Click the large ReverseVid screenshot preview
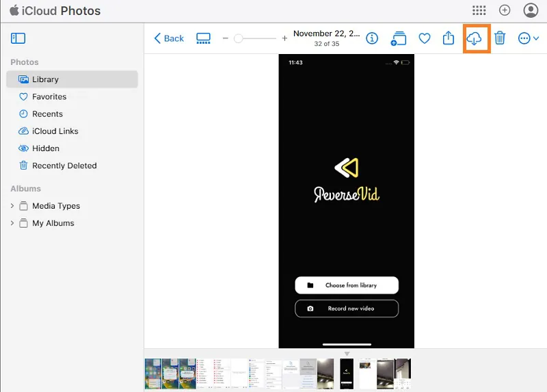 tap(347, 201)
